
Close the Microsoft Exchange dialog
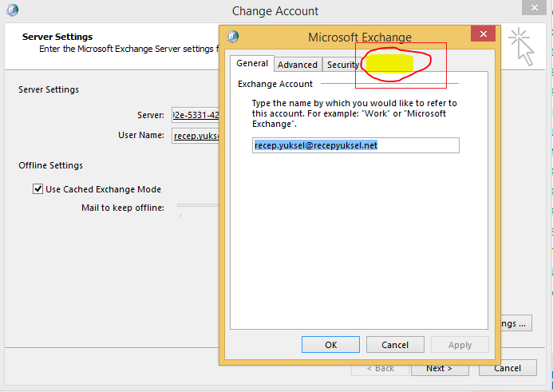point(483,34)
